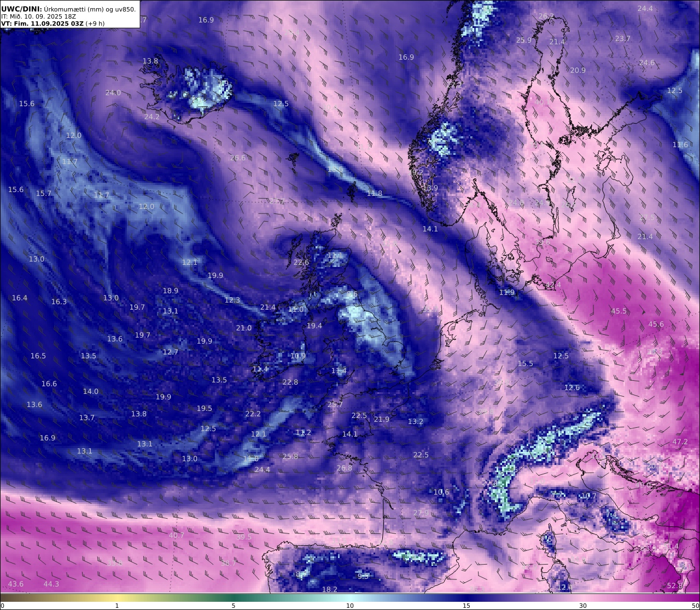Viewport: 700px width, 610px height.
Task: Select the 21.9 value label
Action: click(x=382, y=420)
